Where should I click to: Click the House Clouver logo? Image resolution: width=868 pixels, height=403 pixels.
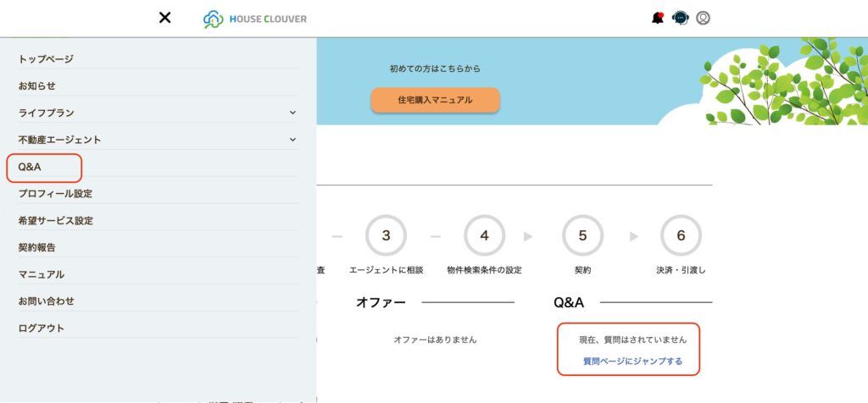[x=255, y=19]
